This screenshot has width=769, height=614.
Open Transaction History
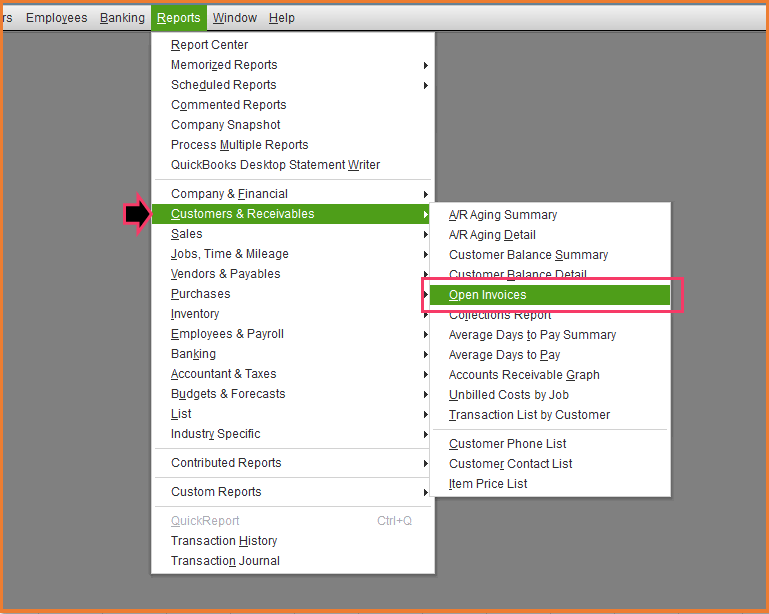(x=293, y=541)
